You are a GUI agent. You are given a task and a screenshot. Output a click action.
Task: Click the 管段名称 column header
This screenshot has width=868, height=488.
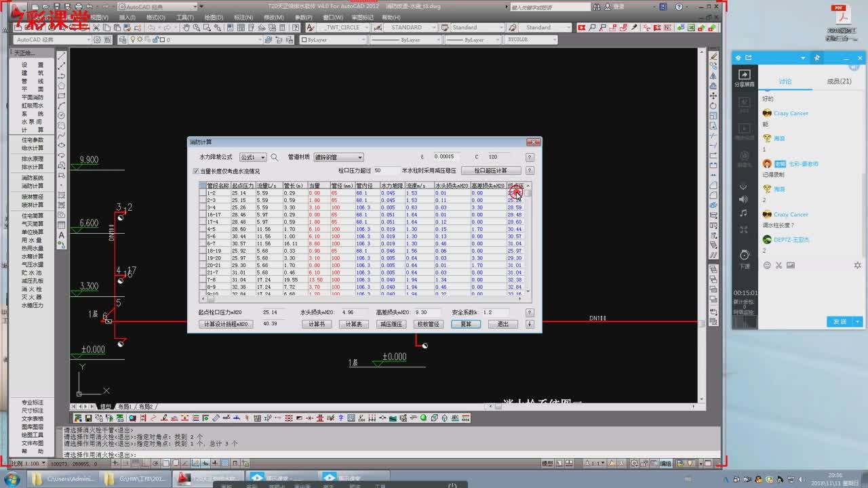218,186
